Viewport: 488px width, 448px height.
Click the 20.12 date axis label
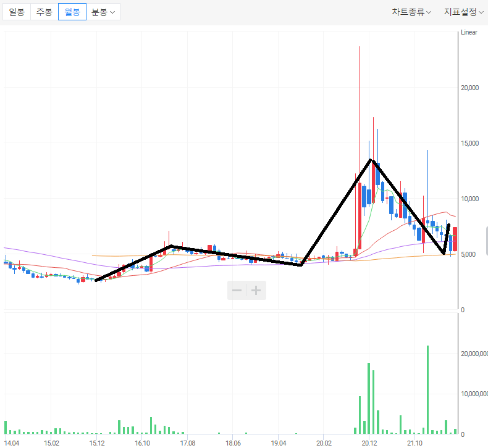(x=369, y=443)
